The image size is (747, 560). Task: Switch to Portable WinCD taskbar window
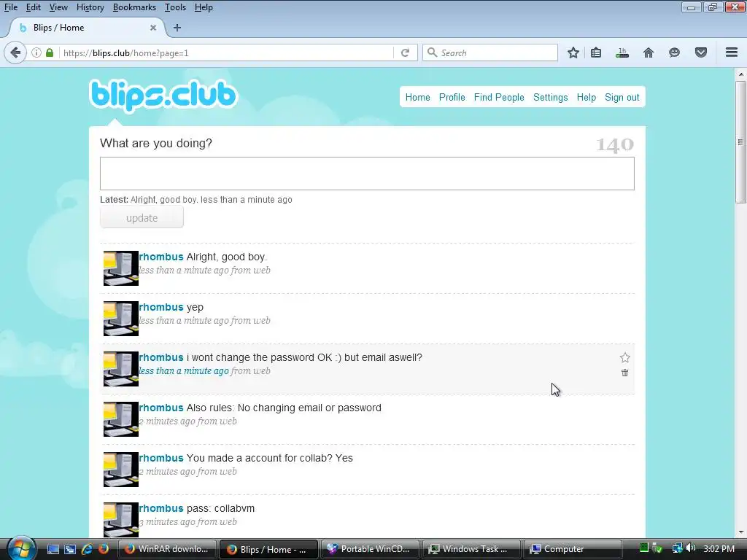pos(370,549)
